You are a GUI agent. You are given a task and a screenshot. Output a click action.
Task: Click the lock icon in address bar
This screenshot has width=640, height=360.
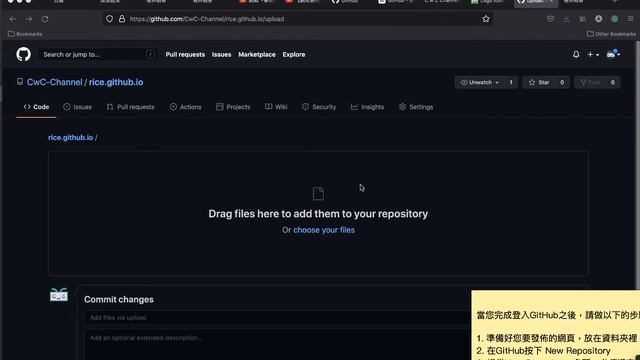point(122,19)
